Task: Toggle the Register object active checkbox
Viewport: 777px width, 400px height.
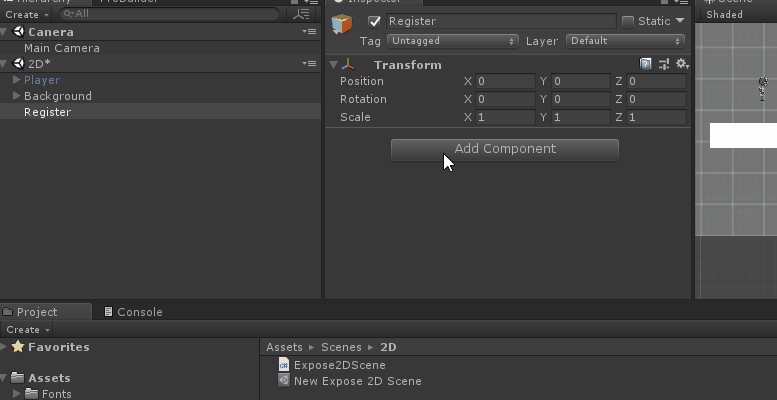Action: [375, 21]
